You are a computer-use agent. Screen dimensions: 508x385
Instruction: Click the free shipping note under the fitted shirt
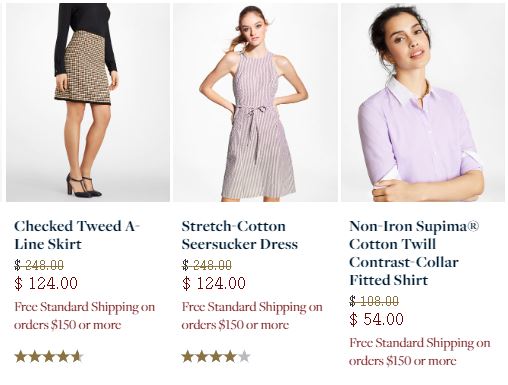[420, 352]
